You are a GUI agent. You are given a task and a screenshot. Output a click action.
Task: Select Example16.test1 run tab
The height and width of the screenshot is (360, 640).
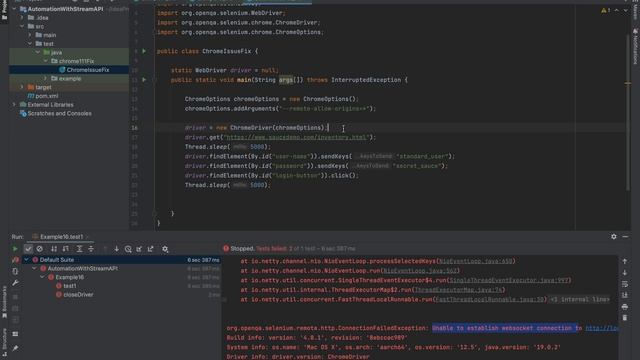pos(61,237)
